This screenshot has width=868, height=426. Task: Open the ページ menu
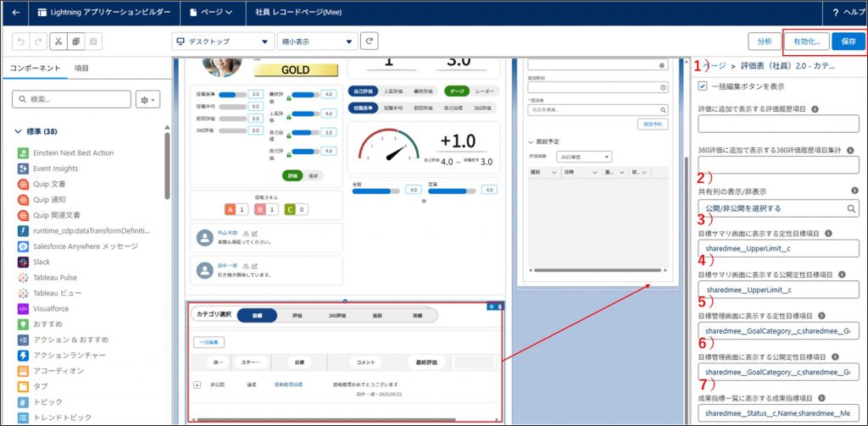[x=213, y=13]
